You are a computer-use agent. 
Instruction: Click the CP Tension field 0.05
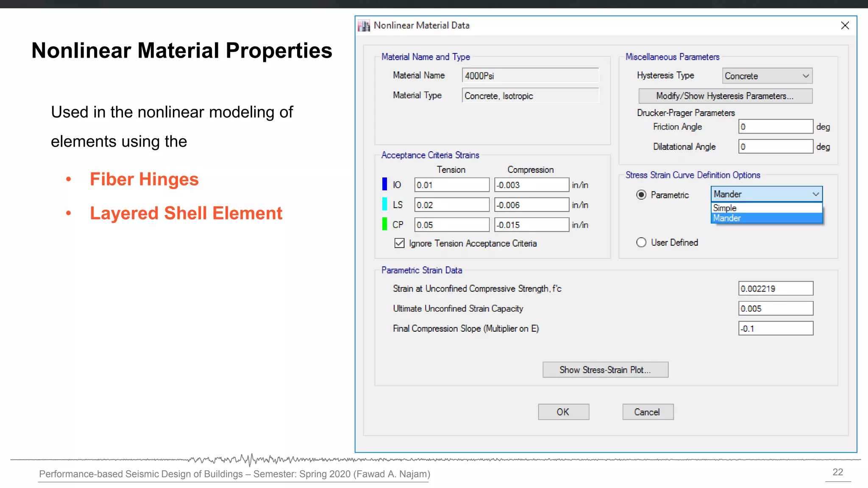(x=452, y=225)
